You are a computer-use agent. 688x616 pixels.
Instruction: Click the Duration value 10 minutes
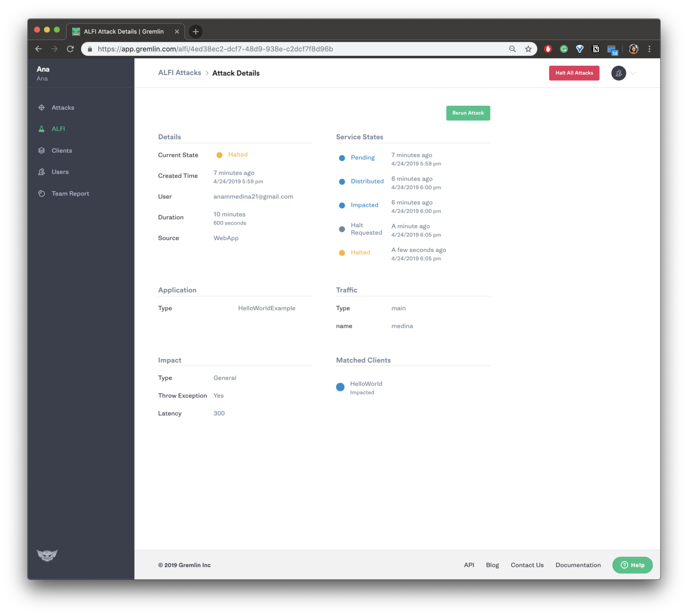coord(229,214)
